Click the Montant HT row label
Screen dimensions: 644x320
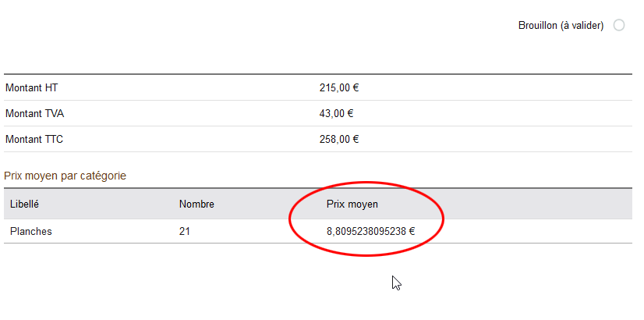coord(31,87)
